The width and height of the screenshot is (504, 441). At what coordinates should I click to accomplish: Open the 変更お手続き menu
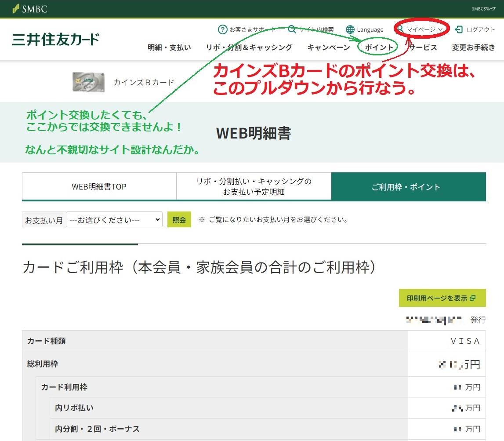pos(473,47)
